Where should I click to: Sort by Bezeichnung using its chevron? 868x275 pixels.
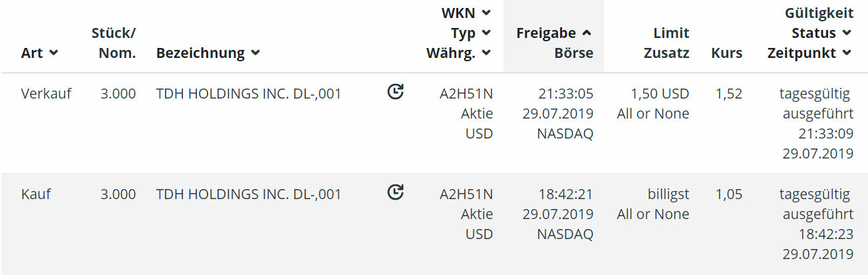tap(255, 53)
